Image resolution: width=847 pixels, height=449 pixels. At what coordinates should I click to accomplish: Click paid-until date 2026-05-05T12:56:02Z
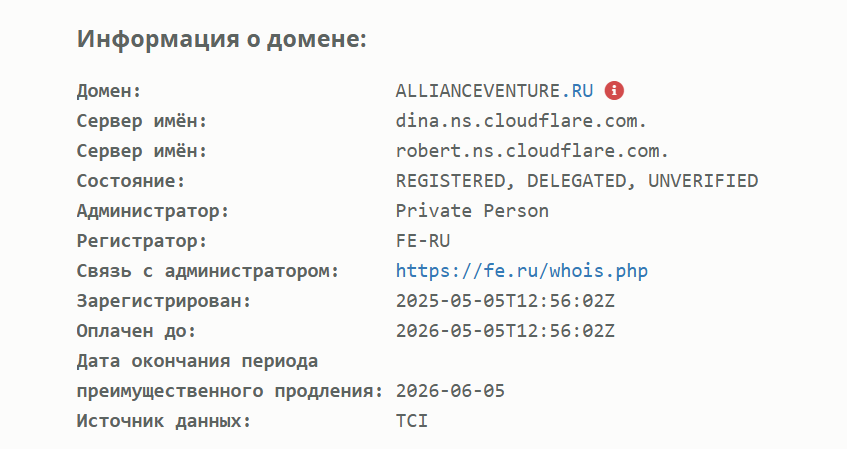click(x=505, y=331)
